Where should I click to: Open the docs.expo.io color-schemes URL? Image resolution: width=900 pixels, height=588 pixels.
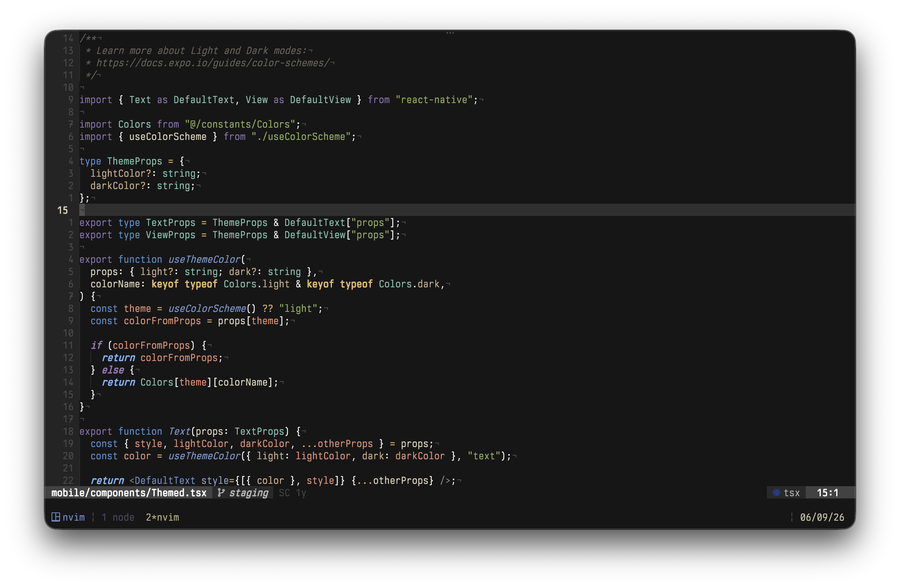pyautogui.click(x=213, y=63)
